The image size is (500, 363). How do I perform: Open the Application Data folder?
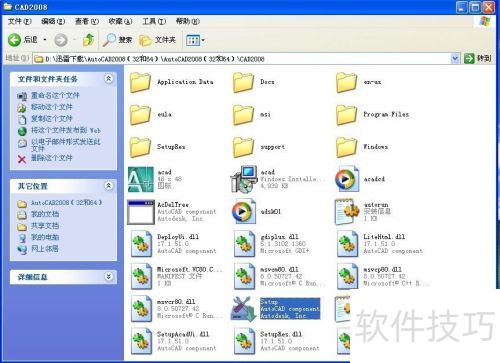(172, 82)
